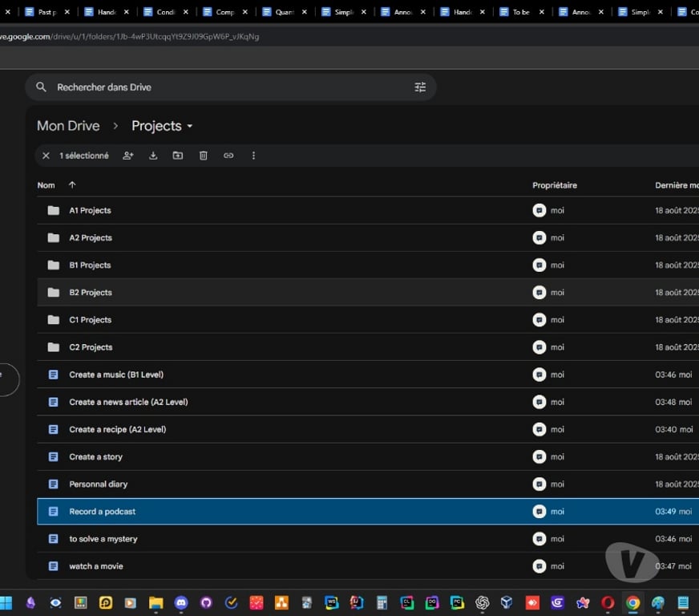
Task: Copy link using the link icon
Action: coord(228,156)
